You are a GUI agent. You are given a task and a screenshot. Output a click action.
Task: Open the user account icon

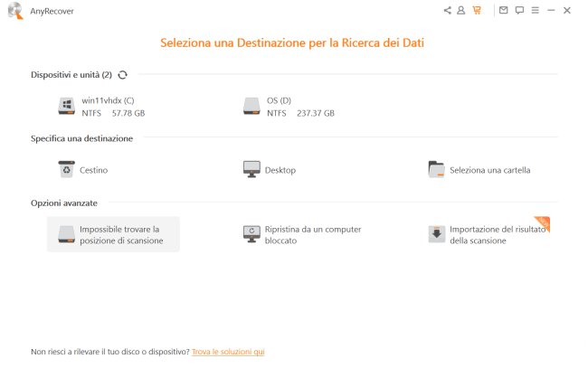460,11
